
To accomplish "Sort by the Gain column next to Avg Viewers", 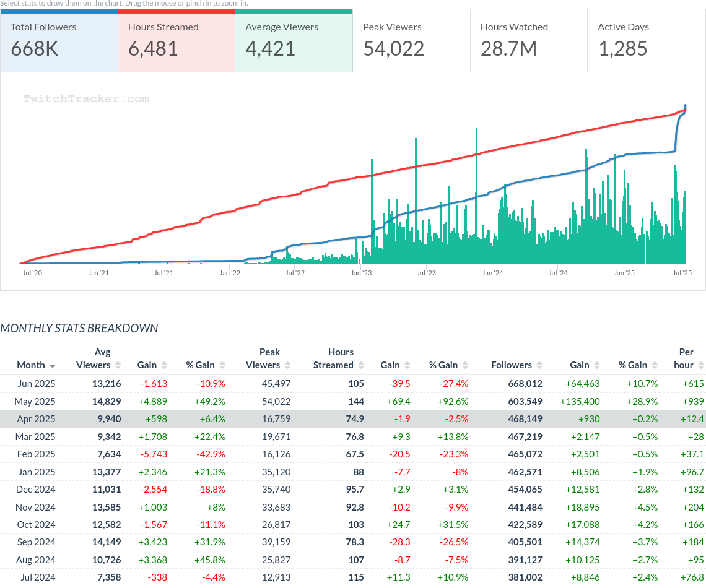I will [164, 365].
